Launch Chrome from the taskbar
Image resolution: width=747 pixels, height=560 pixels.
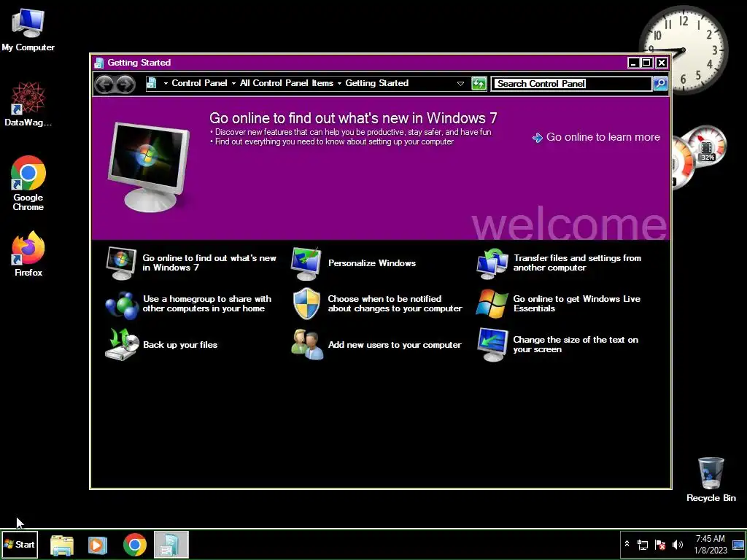click(x=135, y=545)
